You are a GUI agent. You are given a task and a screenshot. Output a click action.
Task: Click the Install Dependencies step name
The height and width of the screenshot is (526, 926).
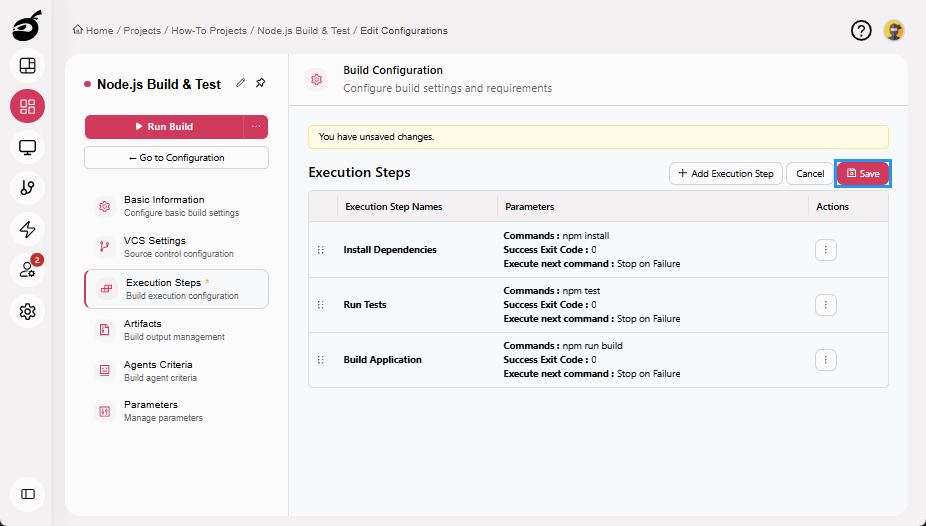390,250
